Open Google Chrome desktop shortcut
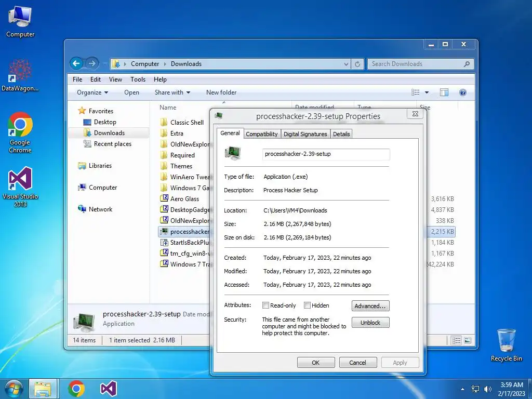The image size is (532, 399). pyautogui.click(x=20, y=132)
